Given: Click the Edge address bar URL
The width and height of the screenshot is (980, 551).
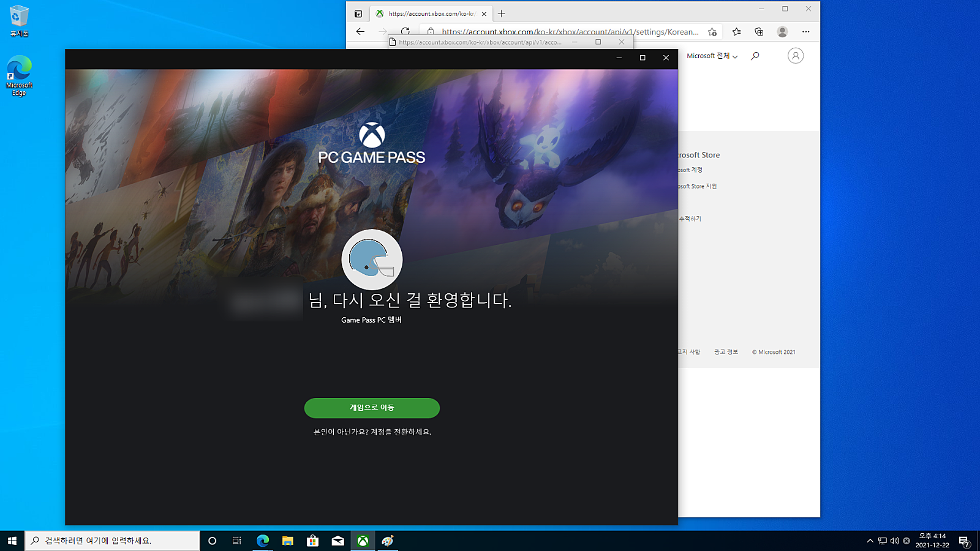Looking at the screenshot, I should 570,32.
